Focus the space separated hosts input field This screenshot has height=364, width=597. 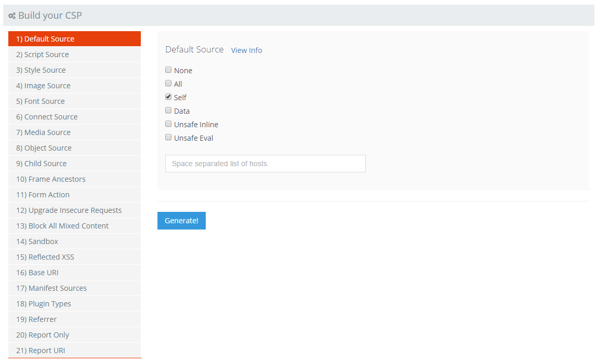[x=266, y=164]
